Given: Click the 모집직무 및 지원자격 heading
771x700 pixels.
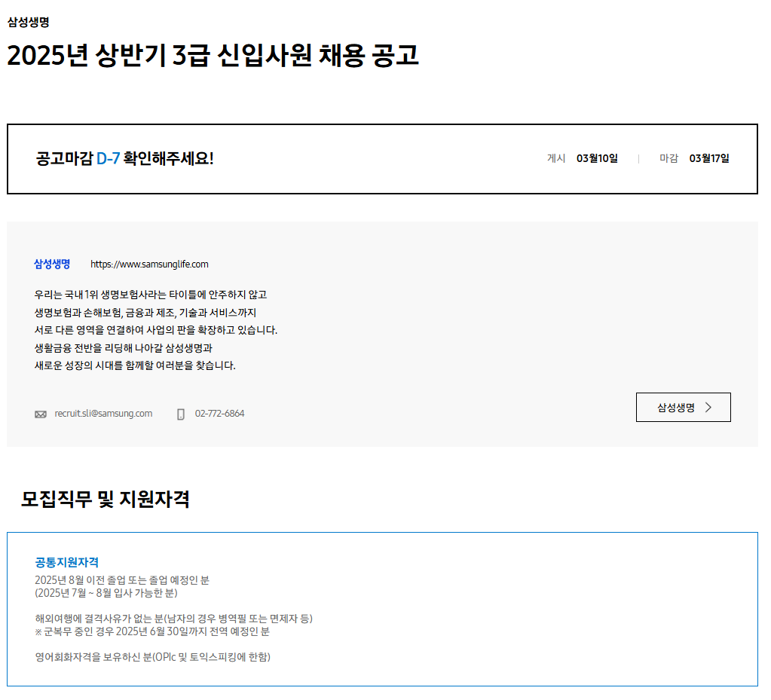Looking at the screenshot, I should click(106, 499).
